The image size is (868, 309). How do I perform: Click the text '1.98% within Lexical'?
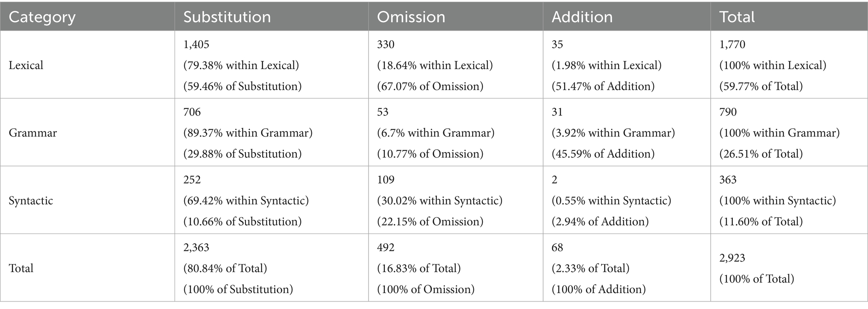[x=607, y=65]
